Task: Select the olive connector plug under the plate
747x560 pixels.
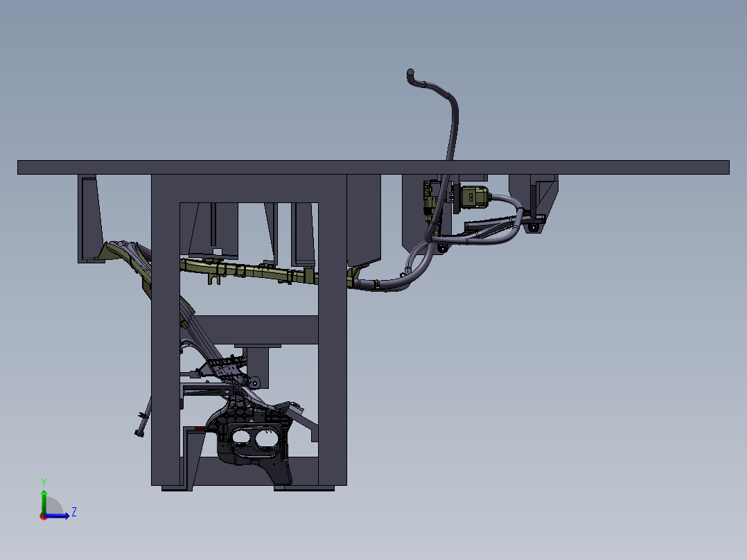Action: pos(474,197)
